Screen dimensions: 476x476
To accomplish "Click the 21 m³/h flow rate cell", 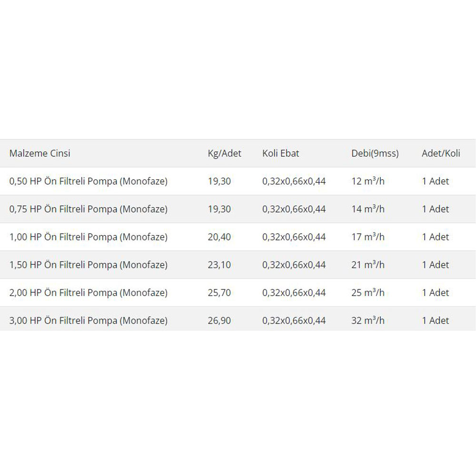I will 368,265.
